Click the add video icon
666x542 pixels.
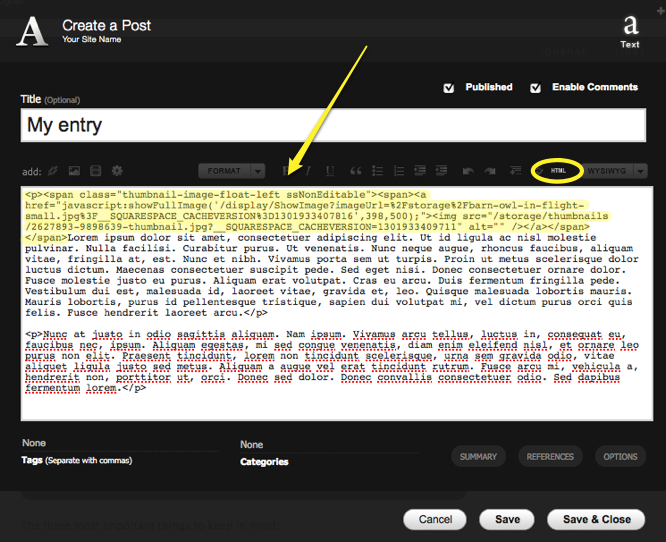pos(95,171)
